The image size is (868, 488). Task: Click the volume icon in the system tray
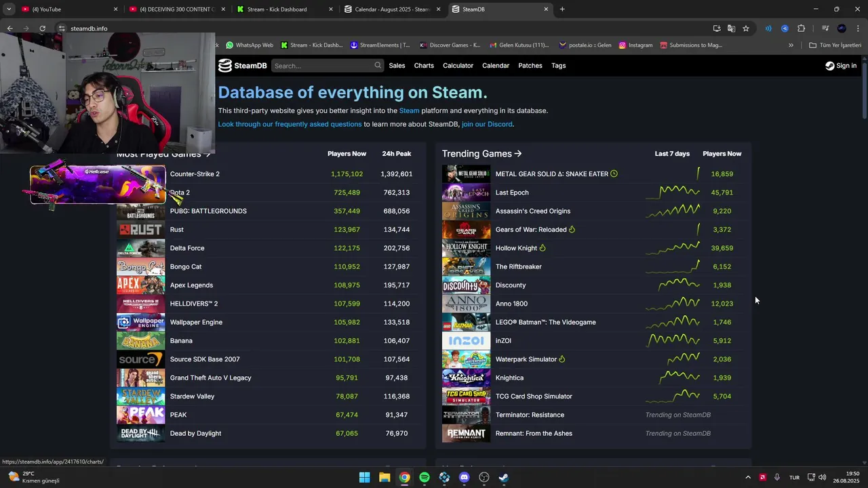[x=823, y=477]
